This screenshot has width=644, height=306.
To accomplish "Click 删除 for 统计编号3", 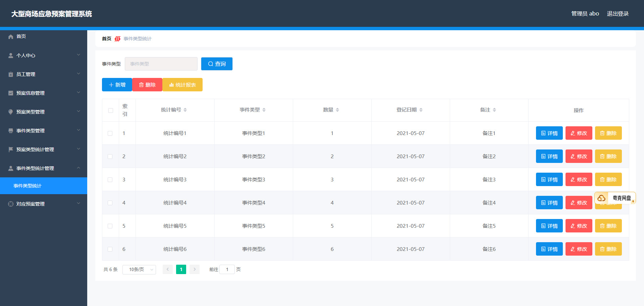I will click(x=608, y=179).
